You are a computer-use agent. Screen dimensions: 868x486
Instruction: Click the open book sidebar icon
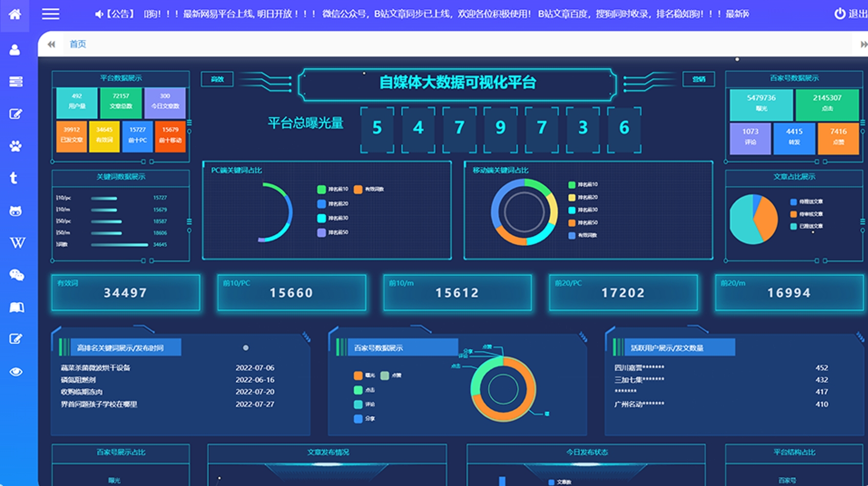[x=16, y=307]
